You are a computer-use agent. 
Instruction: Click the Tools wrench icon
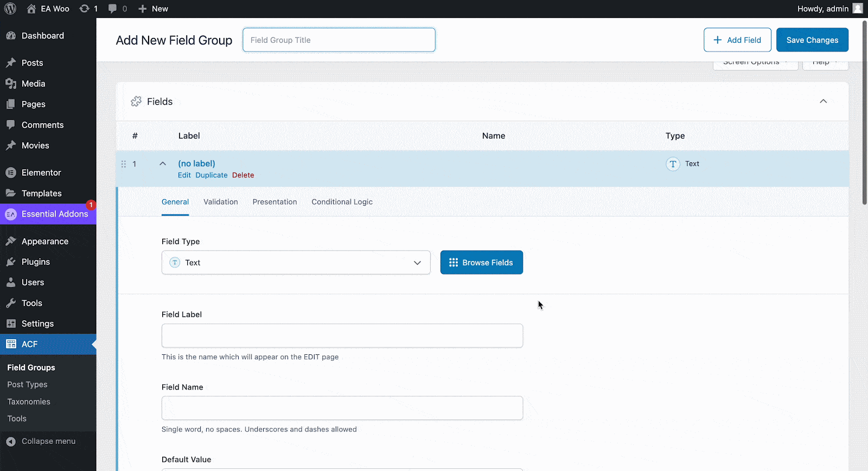click(x=11, y=303)
